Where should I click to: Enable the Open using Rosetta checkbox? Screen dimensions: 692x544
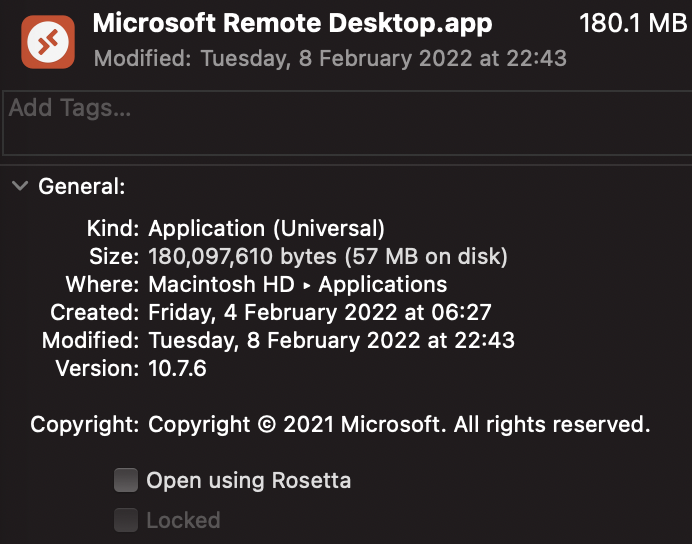(126, 481)
